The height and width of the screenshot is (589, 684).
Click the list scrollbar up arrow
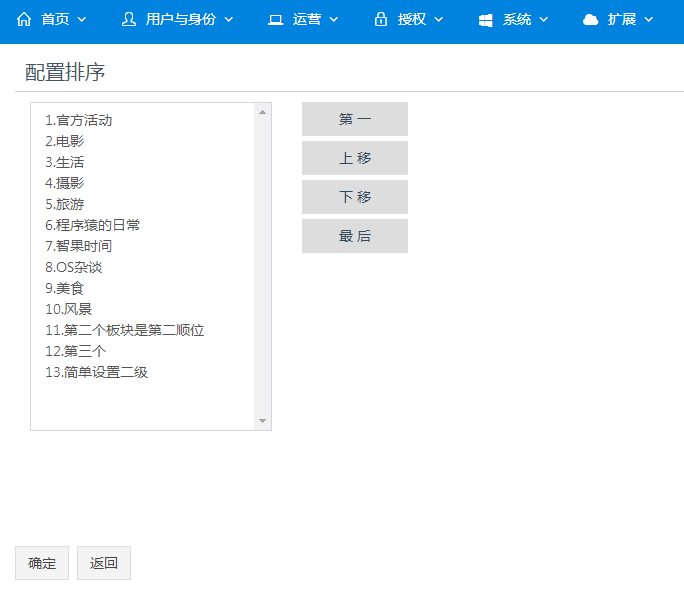point(262,112)
